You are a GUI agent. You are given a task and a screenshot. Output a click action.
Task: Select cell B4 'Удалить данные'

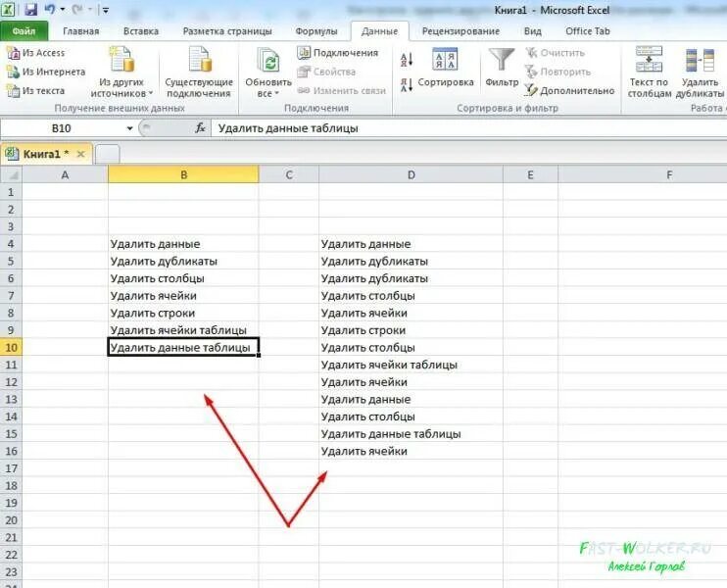pos(183,244)
